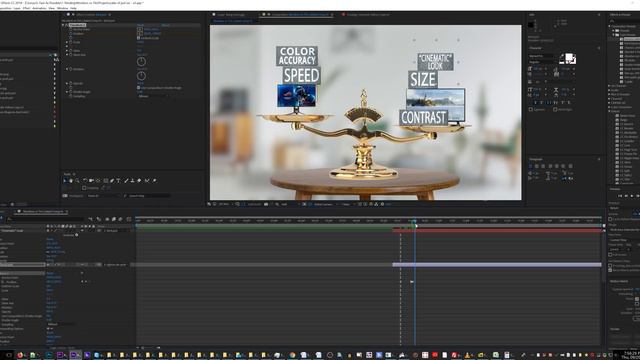This screenshot has height=360, width=640.
Task: Click center align text in Paragraph panel
Action: (537, 166)
